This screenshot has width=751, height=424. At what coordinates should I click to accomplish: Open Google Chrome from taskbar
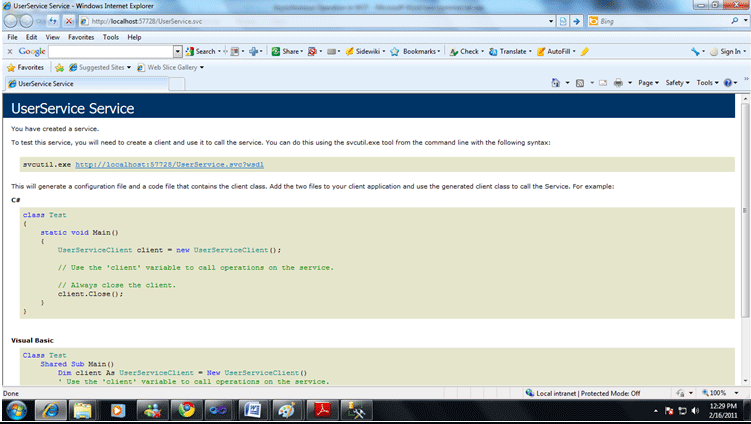click(187, 411)
